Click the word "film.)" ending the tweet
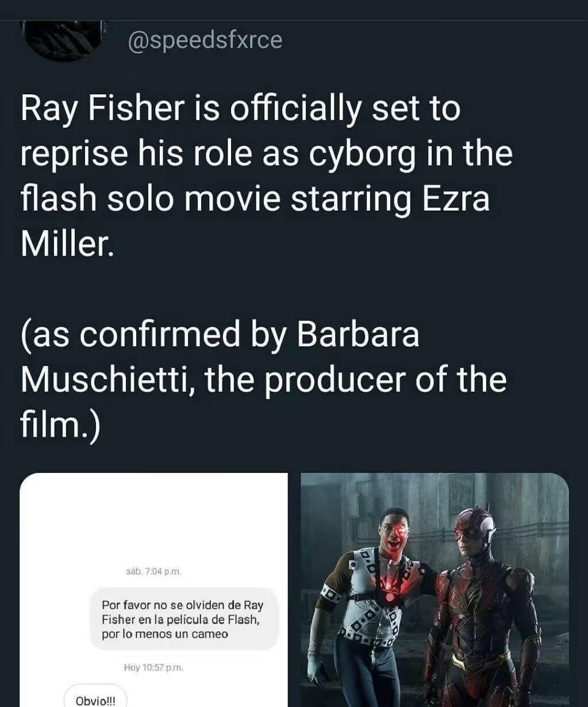Screen dimensions: 588x707 [x=60, y=425]
